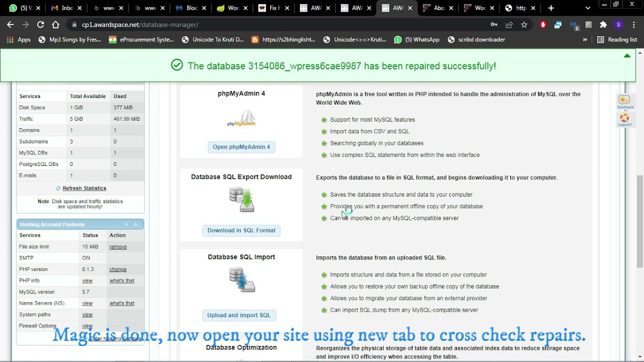
Task: Open a new browser tab
Action: tap(551, 8)
